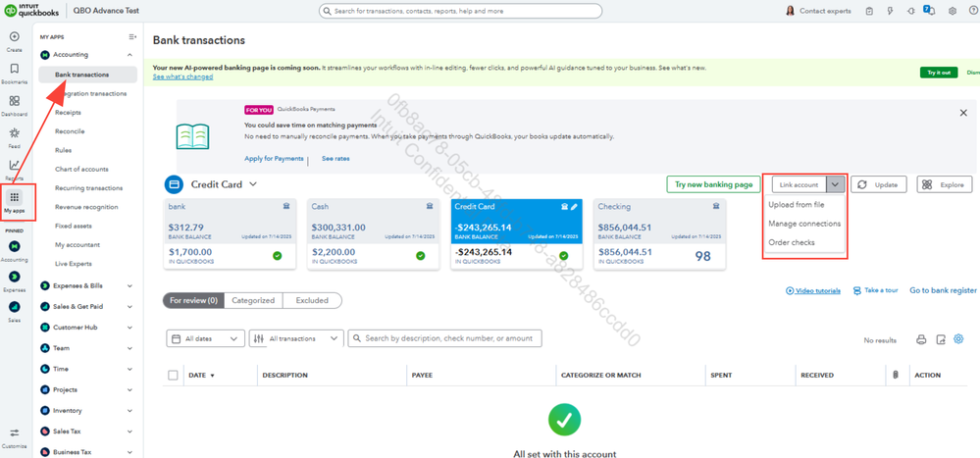The width and height of the screenshot is (980, 458).
Task: Expand Customer Hub section
Action: click(129, 328)
